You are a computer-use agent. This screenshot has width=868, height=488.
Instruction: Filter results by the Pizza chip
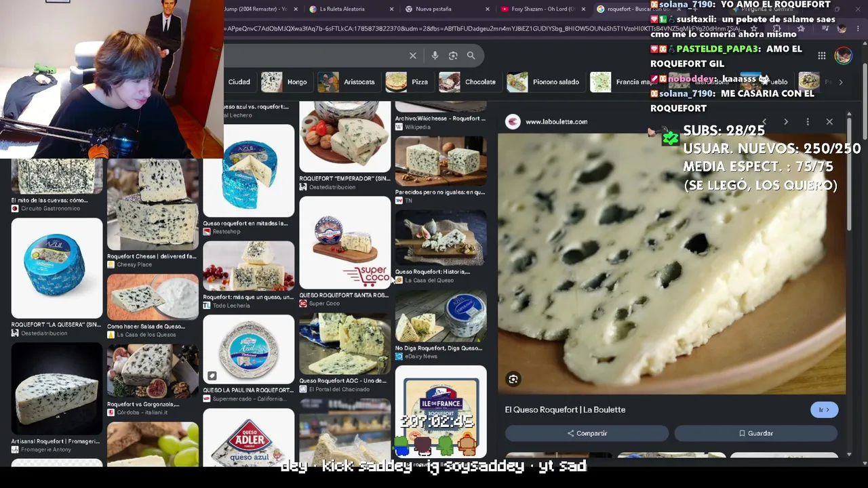tap(407, 82)
